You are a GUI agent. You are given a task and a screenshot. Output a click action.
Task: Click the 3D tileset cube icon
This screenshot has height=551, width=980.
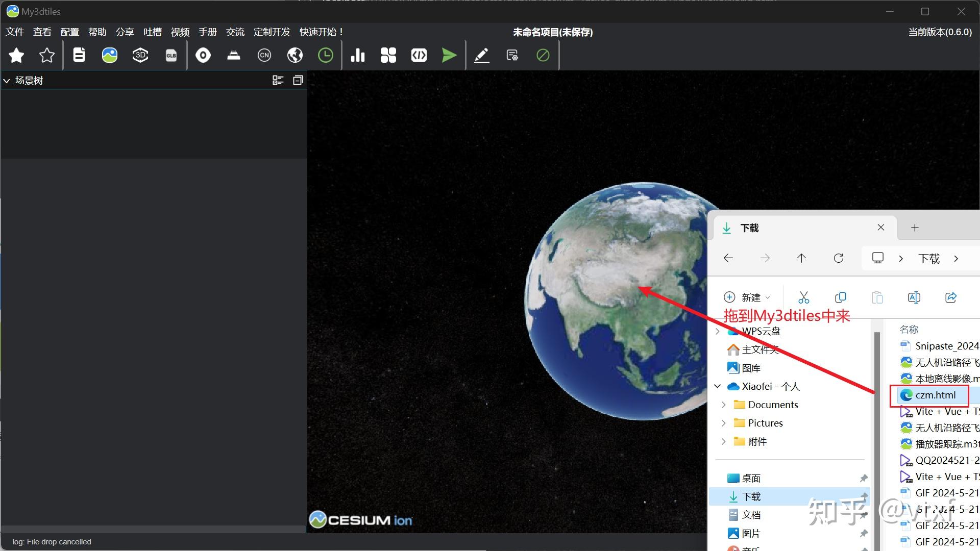[140, 55]
